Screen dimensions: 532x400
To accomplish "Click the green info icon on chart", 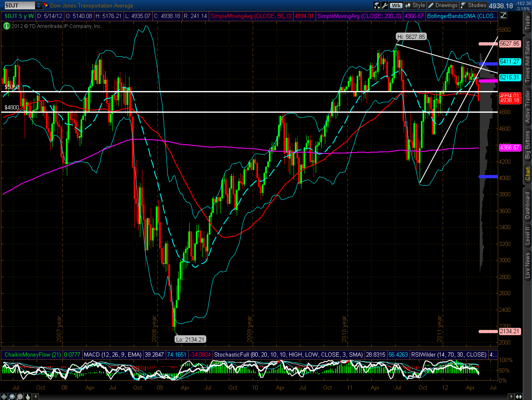I will (x=6, y=26).
